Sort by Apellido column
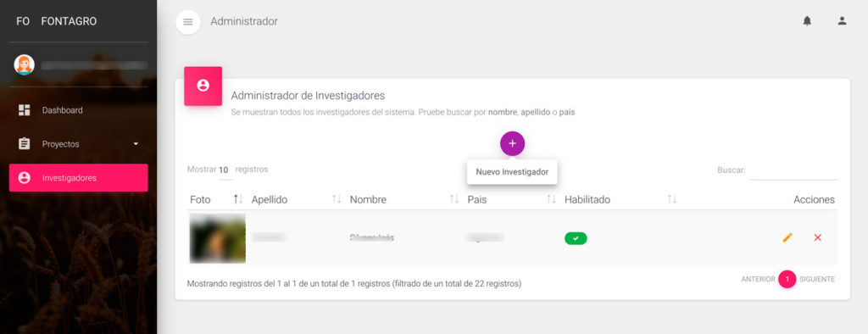The height and width of the screenshot is (334, 868). [296, 199]
